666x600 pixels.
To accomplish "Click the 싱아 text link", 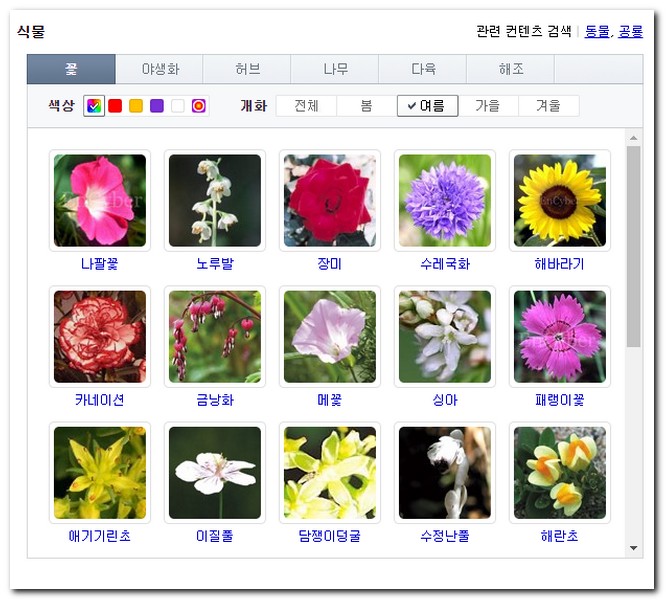I will coord(445,400).
